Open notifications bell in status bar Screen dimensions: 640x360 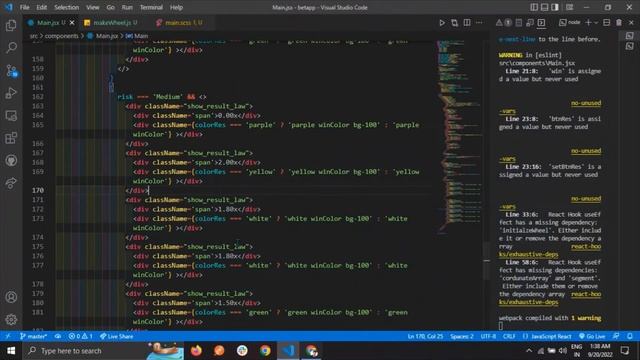coord(630,336)
